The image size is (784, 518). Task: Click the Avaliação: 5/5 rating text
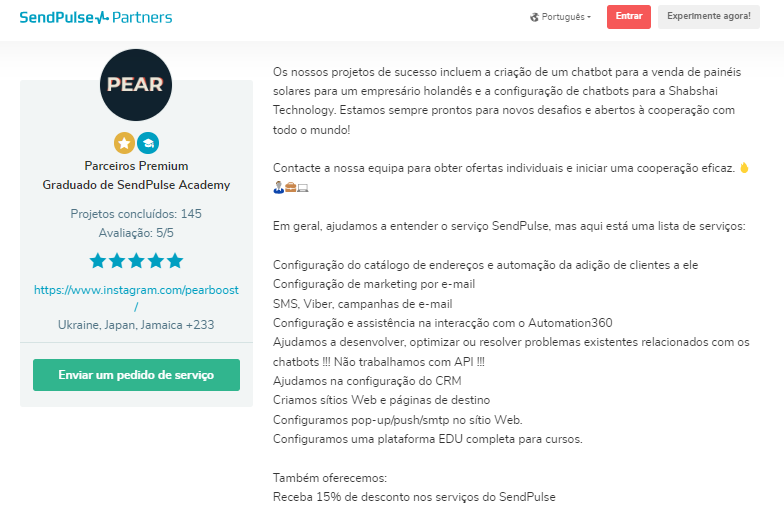pyautogui.click(x=136, y=232)
